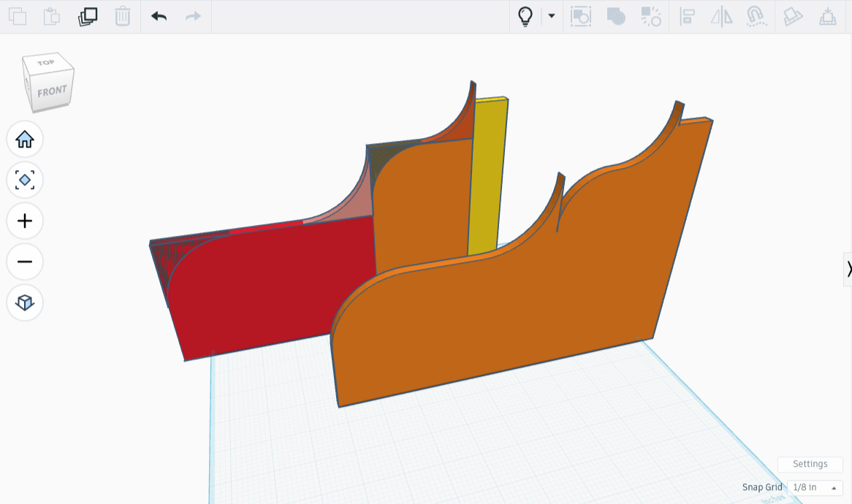
Task: Open the dropdown arrow beside the lightbulb
Action: [552, 16]
